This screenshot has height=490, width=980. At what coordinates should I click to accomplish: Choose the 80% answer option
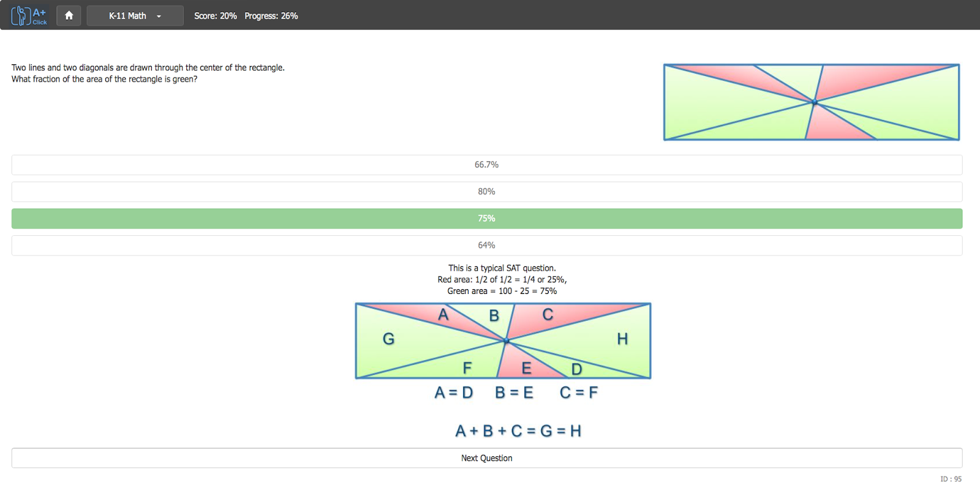tap(486, 192)
